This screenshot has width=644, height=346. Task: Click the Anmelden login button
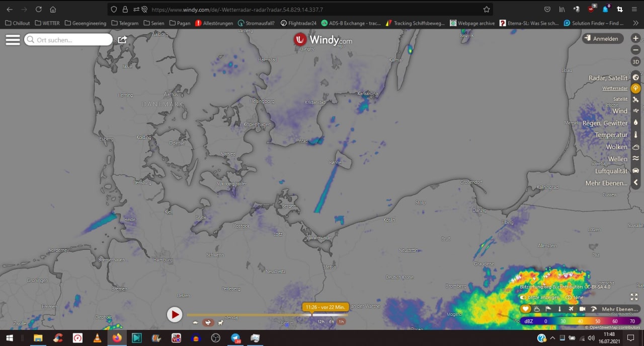tap(603, 39)
